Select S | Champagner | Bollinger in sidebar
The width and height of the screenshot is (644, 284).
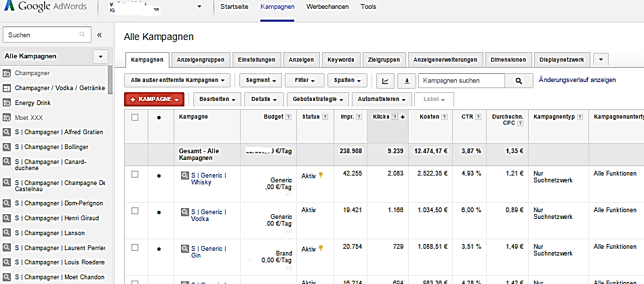click(x=52, y=147)
